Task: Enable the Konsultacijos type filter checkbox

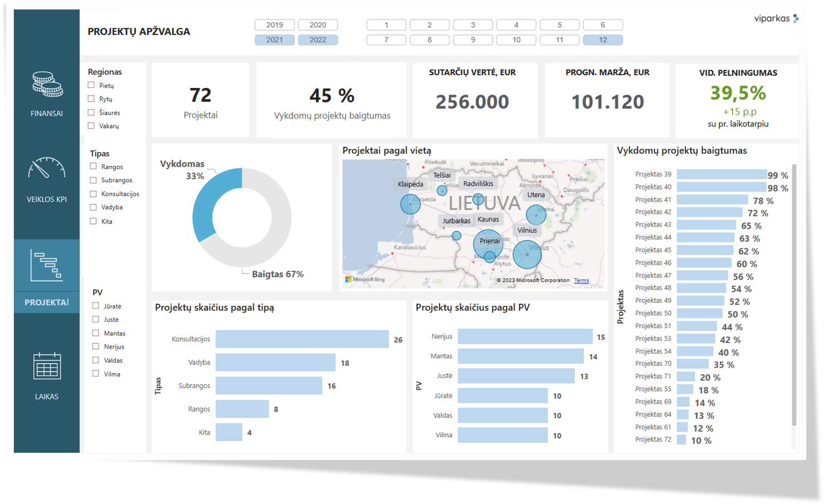Action: click(x=94, y=194)
